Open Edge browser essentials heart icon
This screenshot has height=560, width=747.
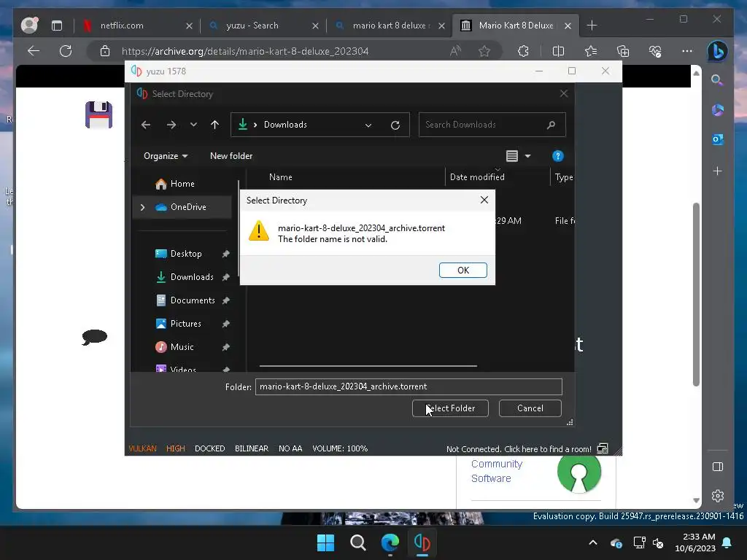coord(655,51)
